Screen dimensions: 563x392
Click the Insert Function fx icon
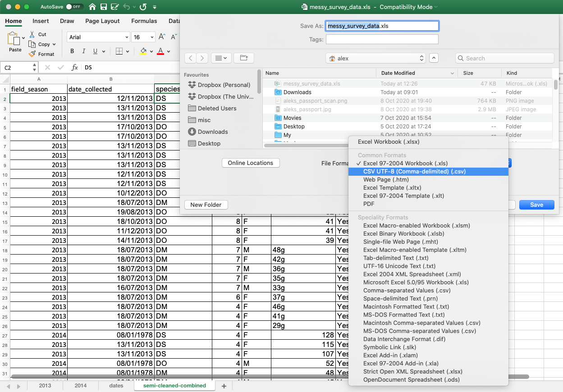coord(75,67)
